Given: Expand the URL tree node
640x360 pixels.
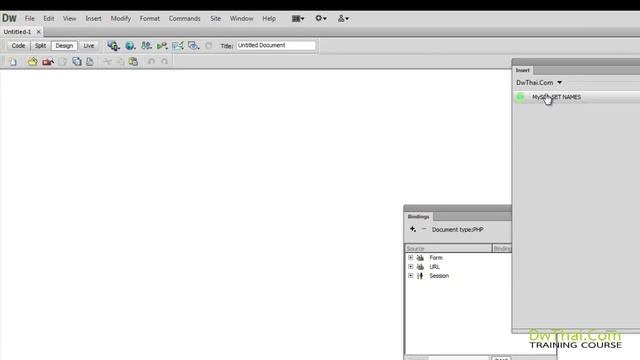Looking at the screenshot, I should tap(411, 267).
